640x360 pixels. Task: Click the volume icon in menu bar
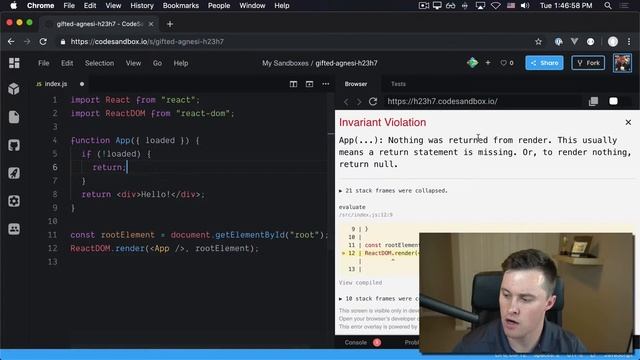(525, 6)
